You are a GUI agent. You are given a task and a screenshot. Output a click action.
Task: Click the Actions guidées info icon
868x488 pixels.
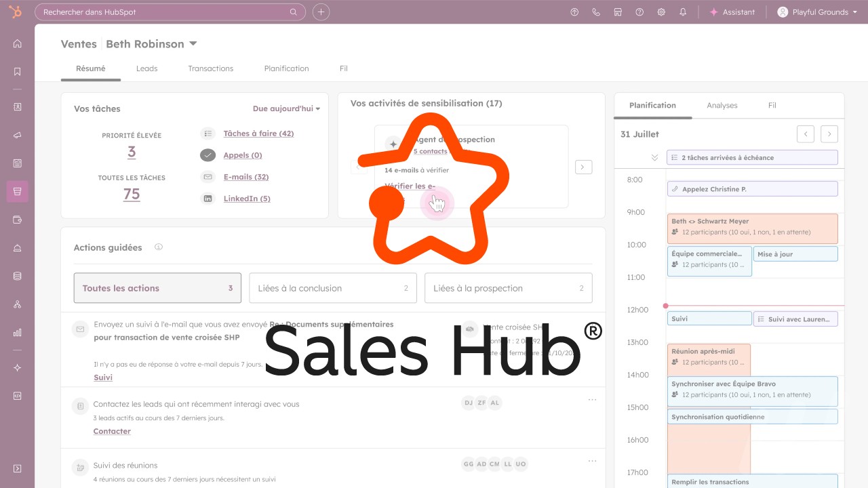159,247
